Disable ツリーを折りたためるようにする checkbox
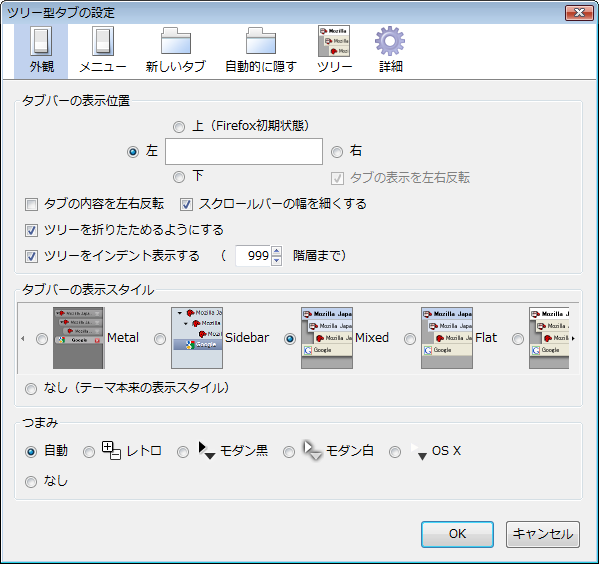Viewport: 599px width, 564px height. [31, 230]
